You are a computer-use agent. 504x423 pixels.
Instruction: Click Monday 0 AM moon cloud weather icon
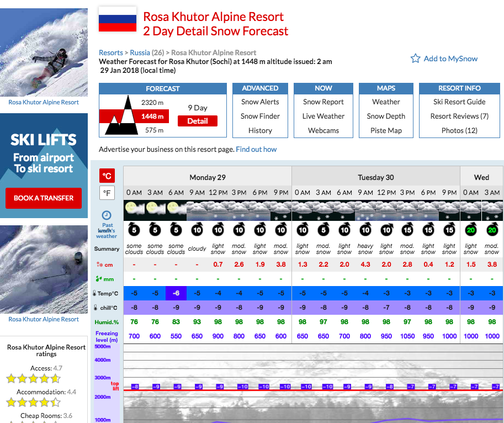point(134,210)
